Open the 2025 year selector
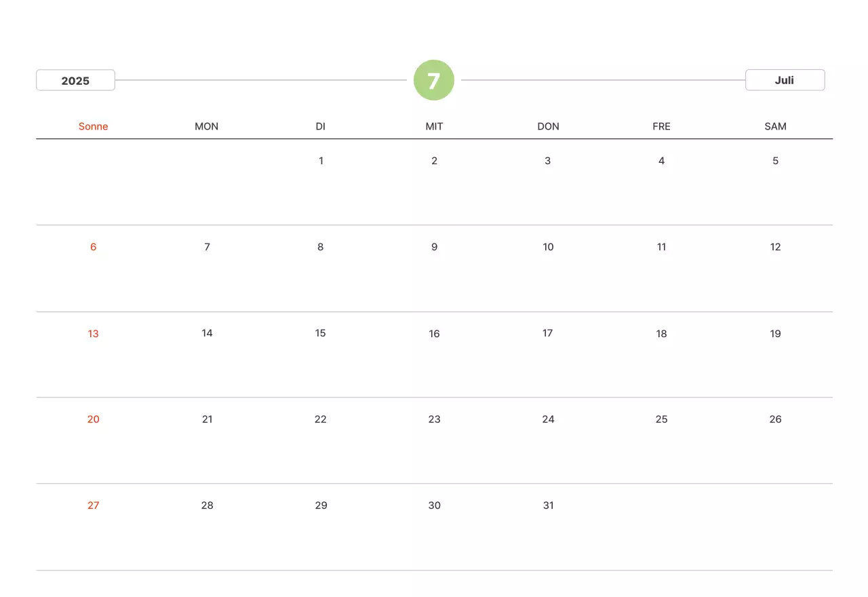Screen dimensions: 868x597 click(75, 80)
